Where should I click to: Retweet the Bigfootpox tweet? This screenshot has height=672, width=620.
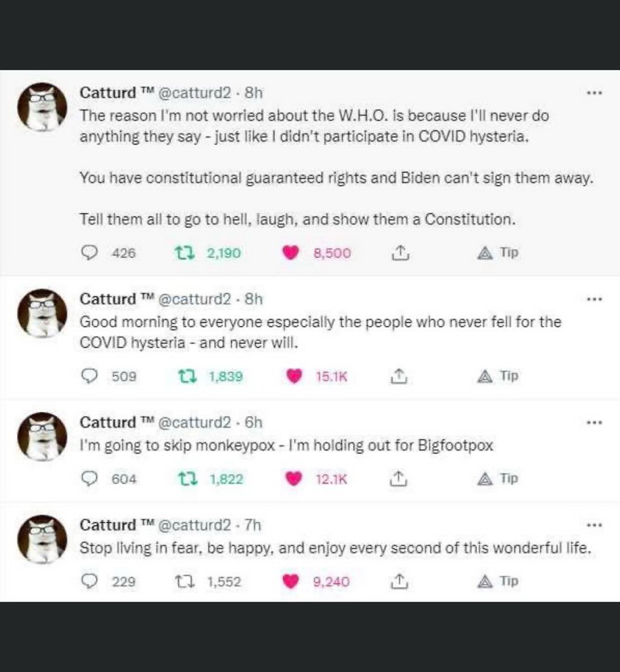coord(188,479)
